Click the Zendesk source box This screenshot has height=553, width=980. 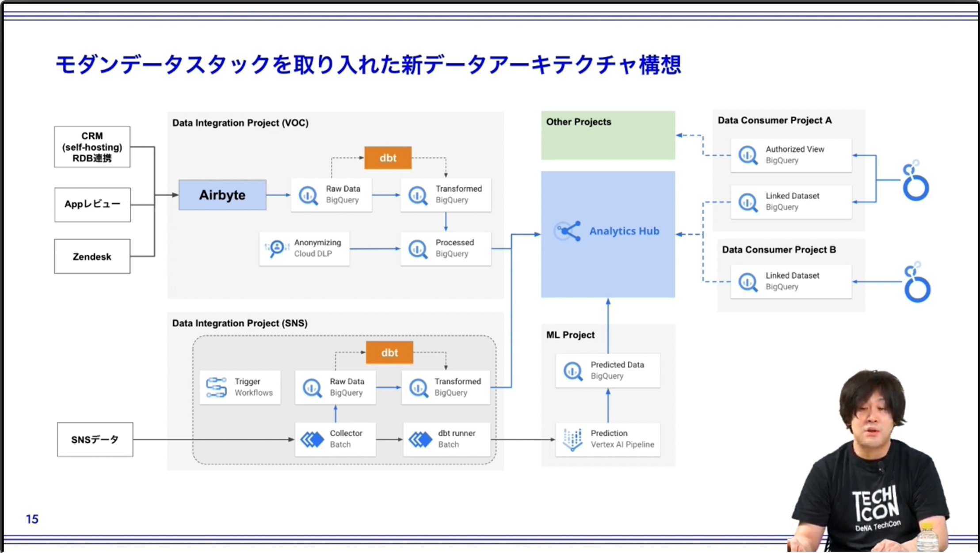[92, 256]
